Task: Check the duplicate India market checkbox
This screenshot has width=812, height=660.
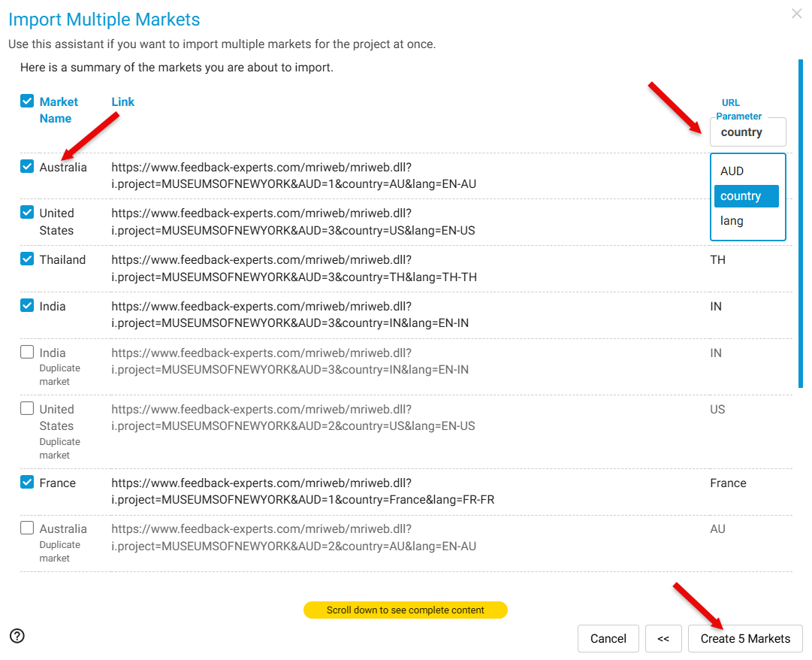Action: coord(27,352)
